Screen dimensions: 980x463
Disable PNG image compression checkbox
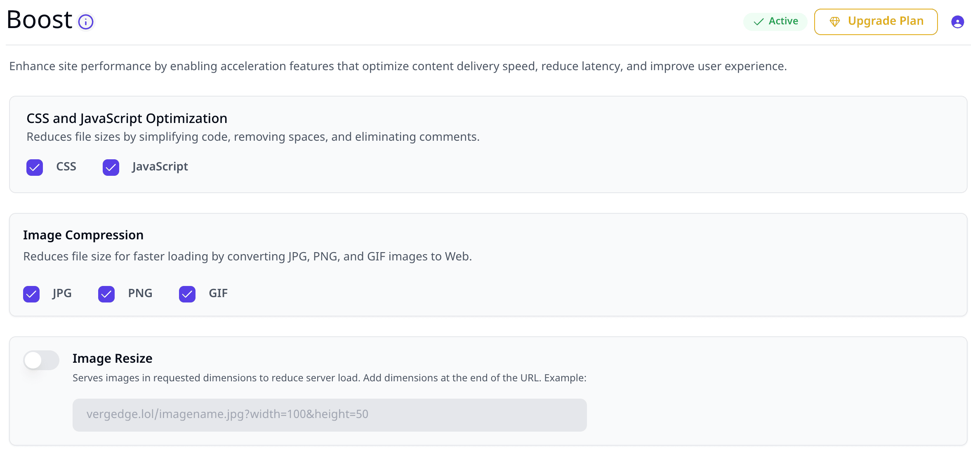pyautogui.click(x=106, y=294)
